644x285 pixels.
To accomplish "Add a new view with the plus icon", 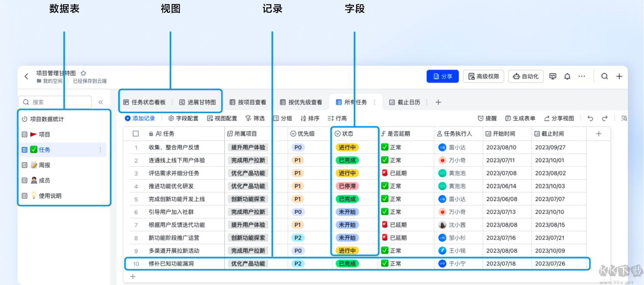I will click(x=438, y=102).
